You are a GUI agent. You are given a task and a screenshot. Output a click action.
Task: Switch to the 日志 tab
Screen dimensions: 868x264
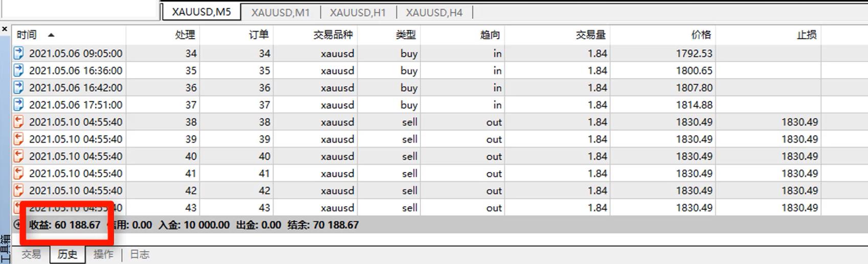pyautogui.click(x=139, y=254)
